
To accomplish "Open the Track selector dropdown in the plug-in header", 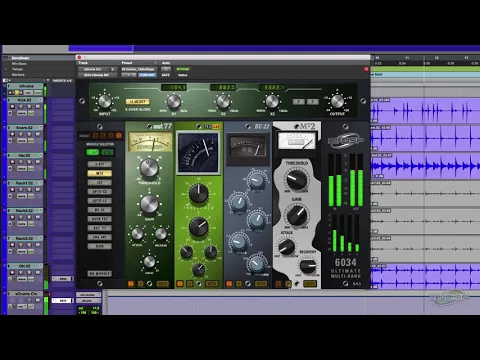I will pyautogui.click(x=94, y=69).
